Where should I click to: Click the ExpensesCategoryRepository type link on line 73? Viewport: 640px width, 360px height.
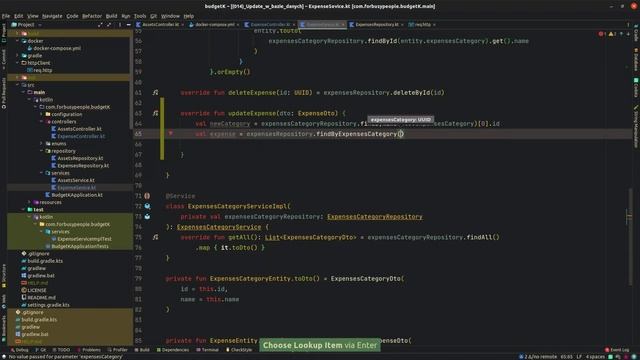point(375,217)
